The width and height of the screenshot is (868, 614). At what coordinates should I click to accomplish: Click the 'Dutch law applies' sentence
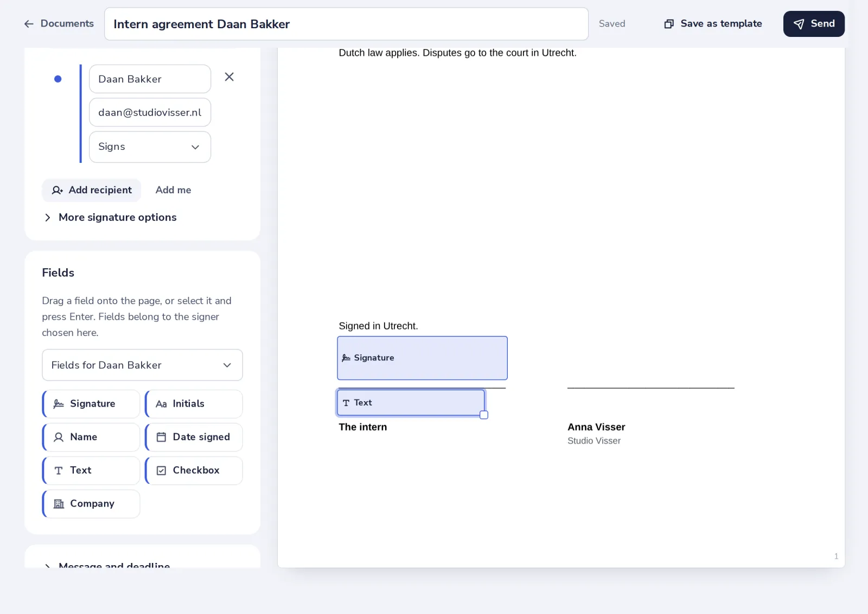(x=457, y=53)
